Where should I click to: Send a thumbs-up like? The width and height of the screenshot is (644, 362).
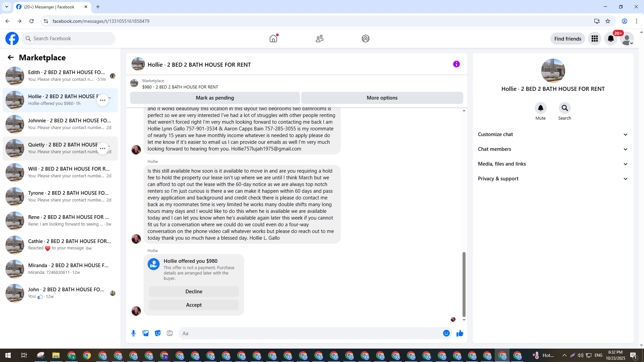(460, 333)
